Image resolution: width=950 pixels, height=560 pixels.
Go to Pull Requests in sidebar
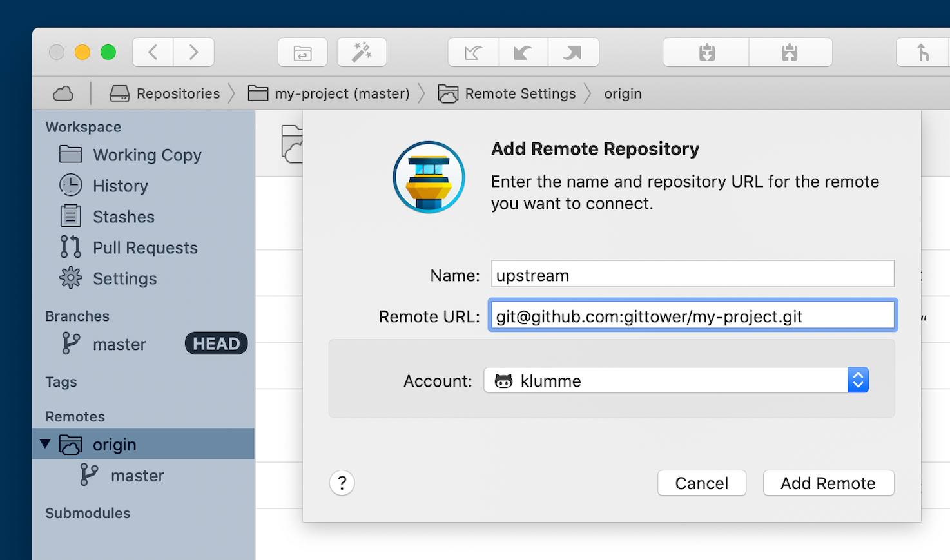tap(144, 248)
